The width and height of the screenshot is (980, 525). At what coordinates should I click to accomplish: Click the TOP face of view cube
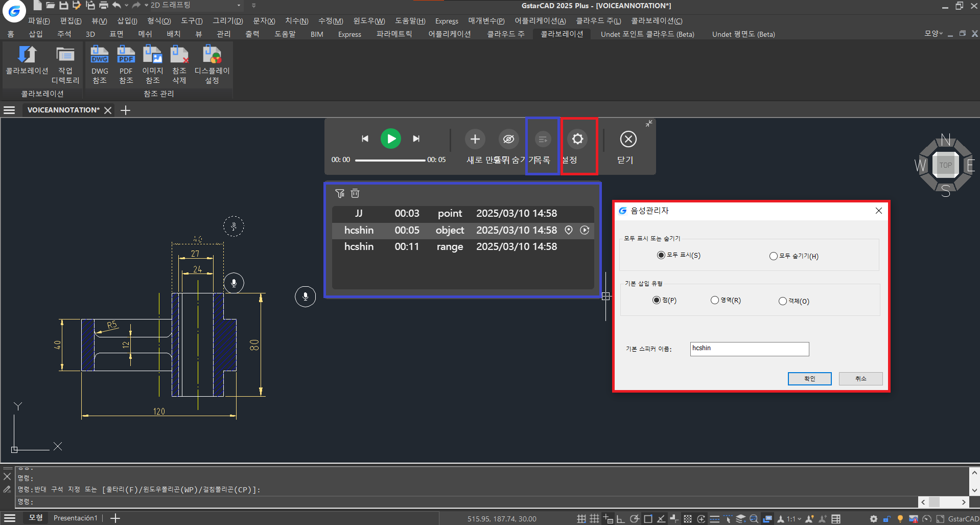click(x=945, y=165)
